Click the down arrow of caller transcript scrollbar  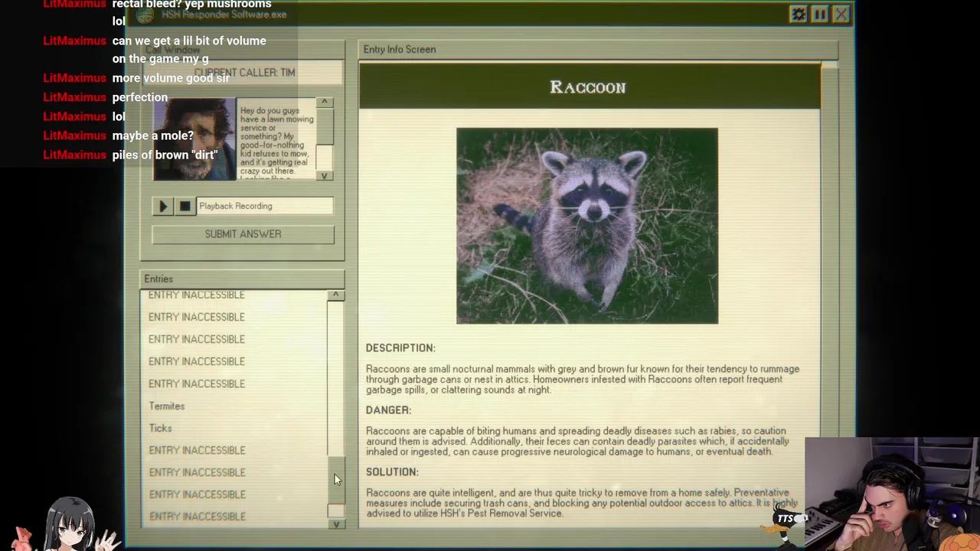click(325, 175)
